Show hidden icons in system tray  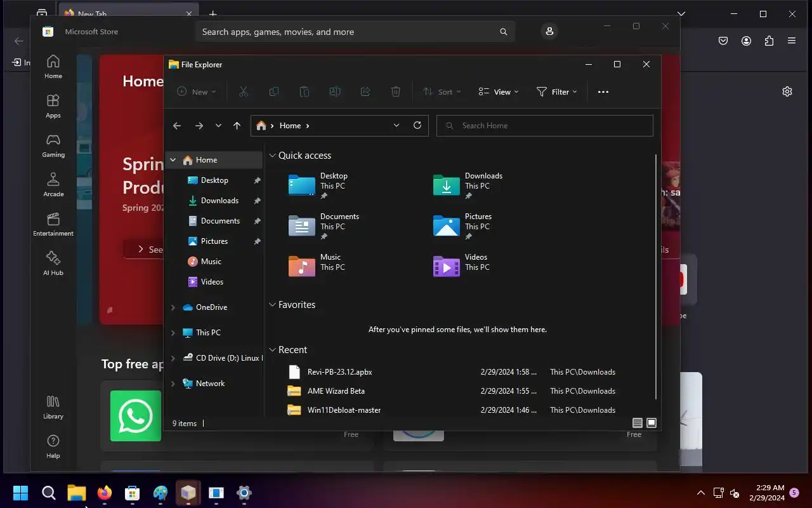point(701,493)
